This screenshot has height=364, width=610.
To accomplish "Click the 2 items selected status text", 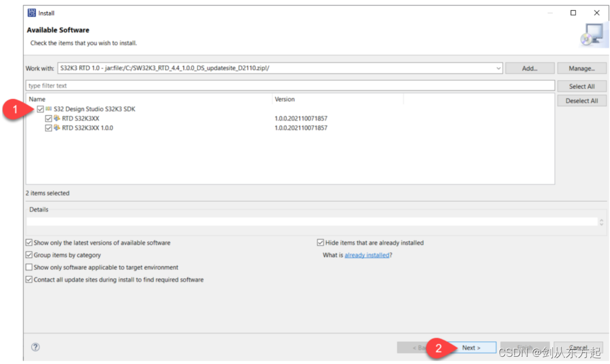I will coord(47,193).
